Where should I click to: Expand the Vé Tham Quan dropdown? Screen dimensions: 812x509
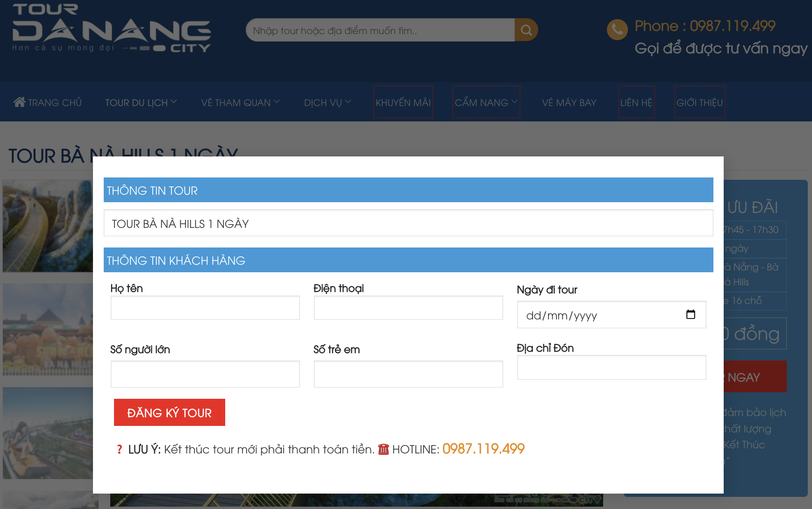(240, 102)
